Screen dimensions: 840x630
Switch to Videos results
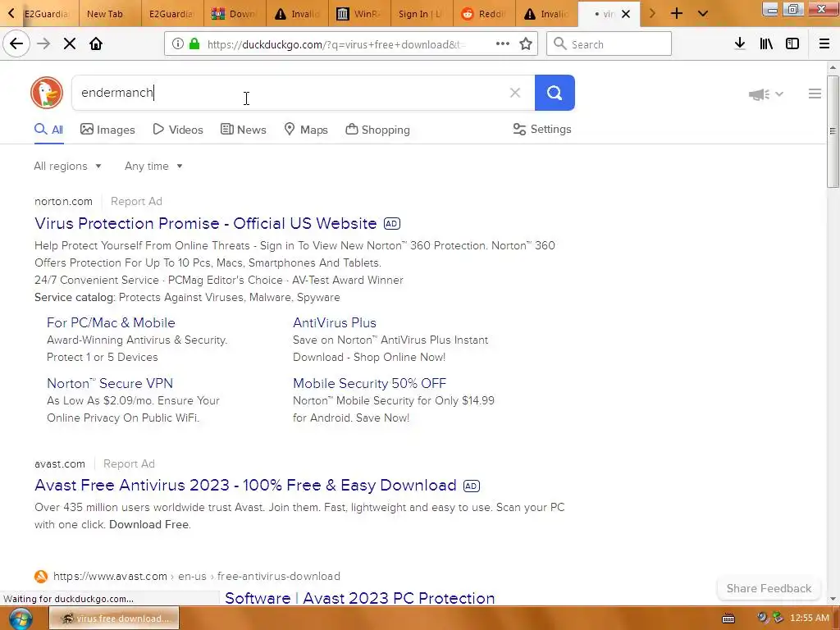(178, 130)
